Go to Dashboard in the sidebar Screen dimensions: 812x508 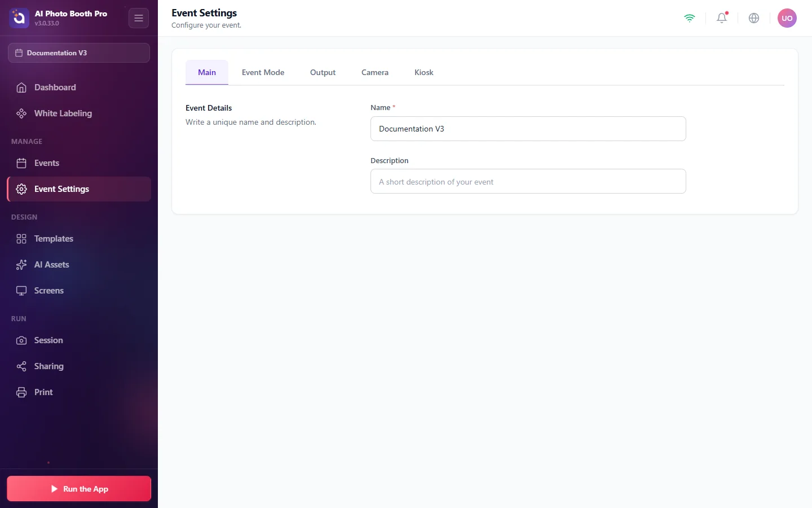point(79,87)
